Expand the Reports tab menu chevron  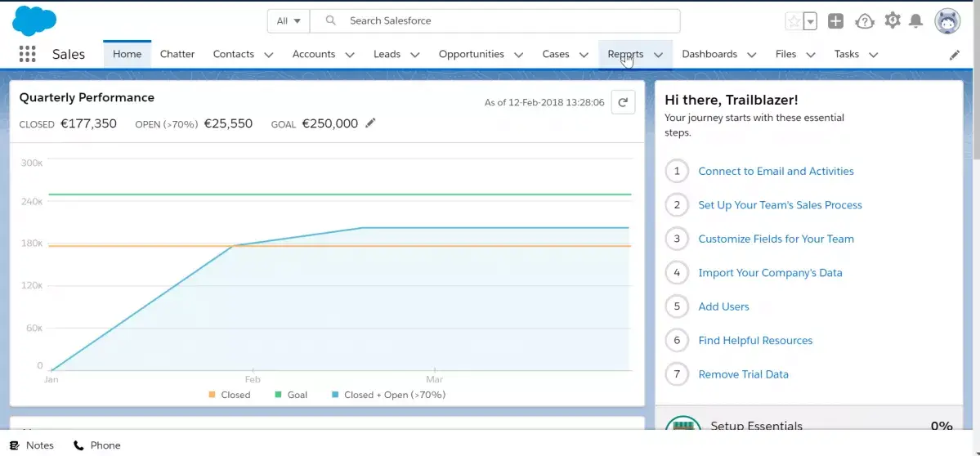(x=658, y=55)
